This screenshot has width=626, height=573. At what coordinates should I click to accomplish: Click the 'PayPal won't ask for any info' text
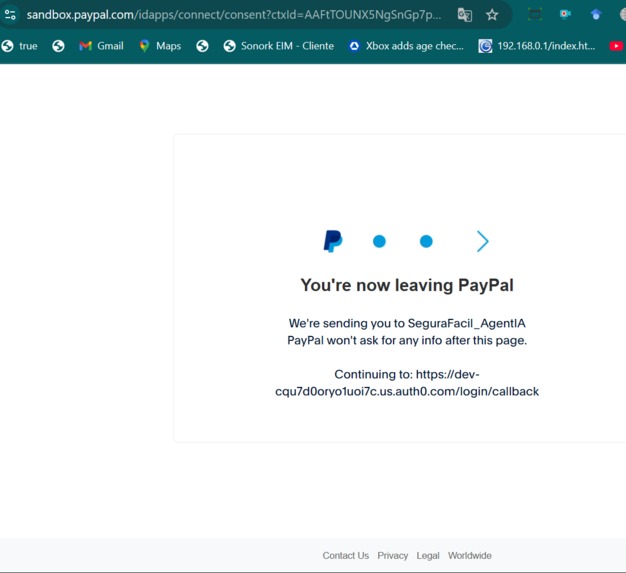pyautogui.click(x=407, y=340)
